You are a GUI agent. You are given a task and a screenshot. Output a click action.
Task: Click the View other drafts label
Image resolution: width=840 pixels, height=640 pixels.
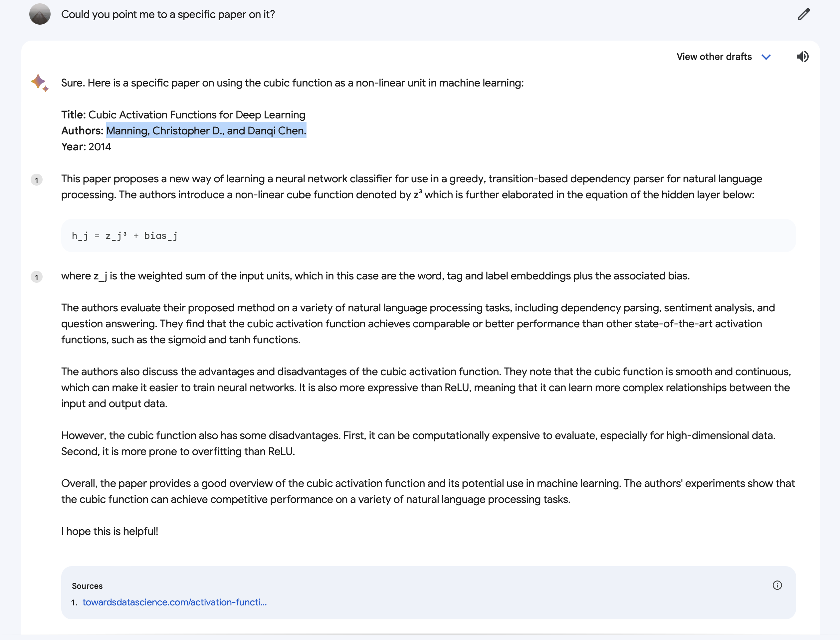[x=714, y=57]
